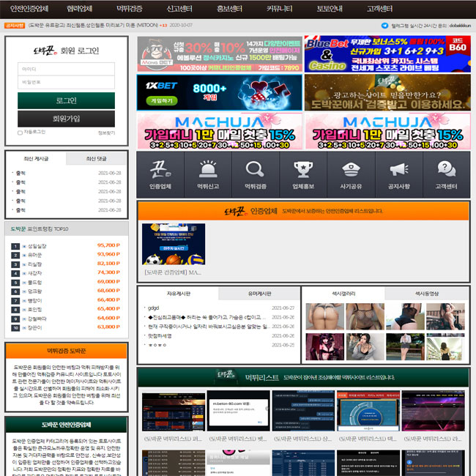Open 토토안내 menu
This screenshot has width=476, height=476.
(330, 9)
